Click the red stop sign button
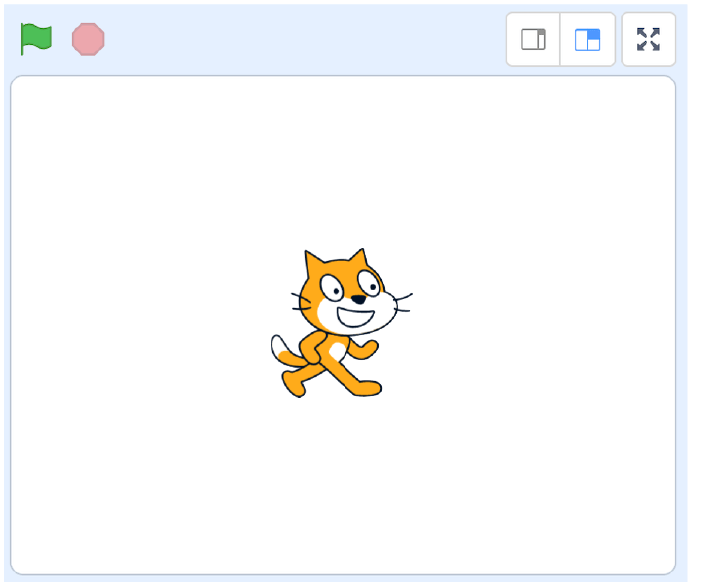Image resolution: width=705 pixels, height=582 pixels. point(88,39)
